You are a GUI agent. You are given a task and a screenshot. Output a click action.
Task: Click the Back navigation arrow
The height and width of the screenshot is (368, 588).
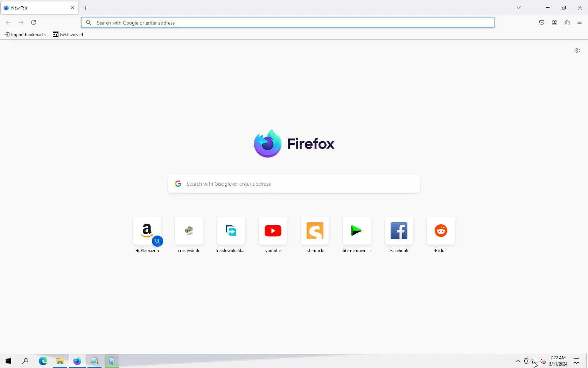click(x=8, y=22)
